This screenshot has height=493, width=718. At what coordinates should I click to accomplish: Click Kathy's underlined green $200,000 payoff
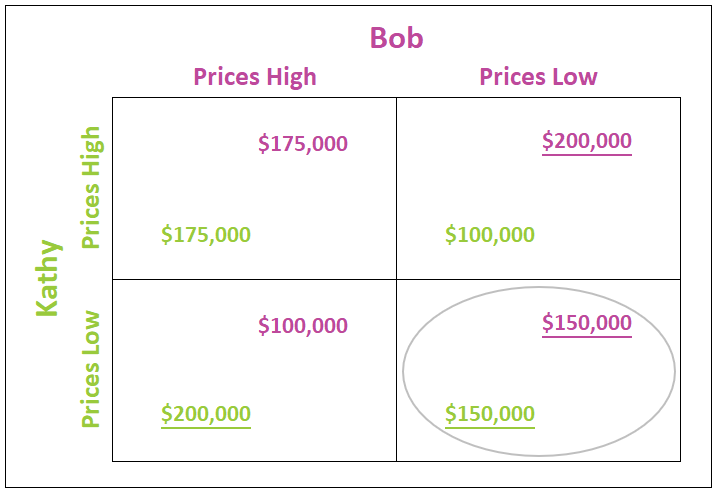coord(206,415)
